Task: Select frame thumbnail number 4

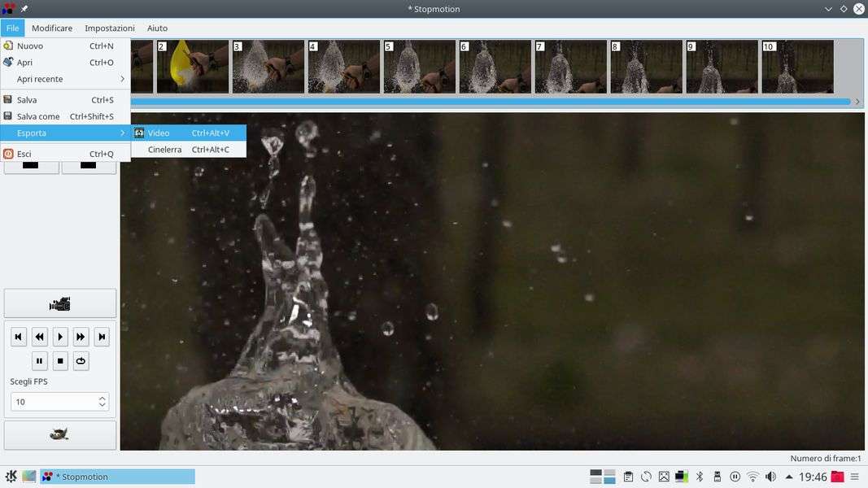Action: tap(344, 67)
